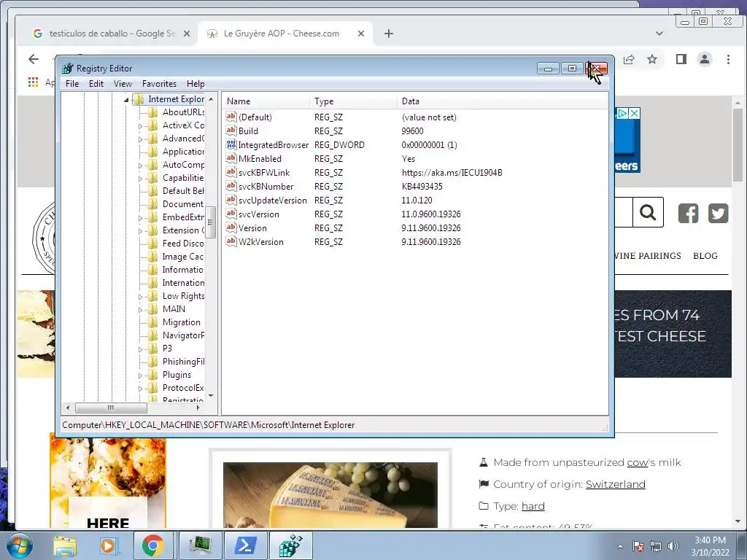Image resolution: width=747 pixels, height=560 pixels.
Task: Expand the ActiveX key in the tree
Action: tap(140, 126)
